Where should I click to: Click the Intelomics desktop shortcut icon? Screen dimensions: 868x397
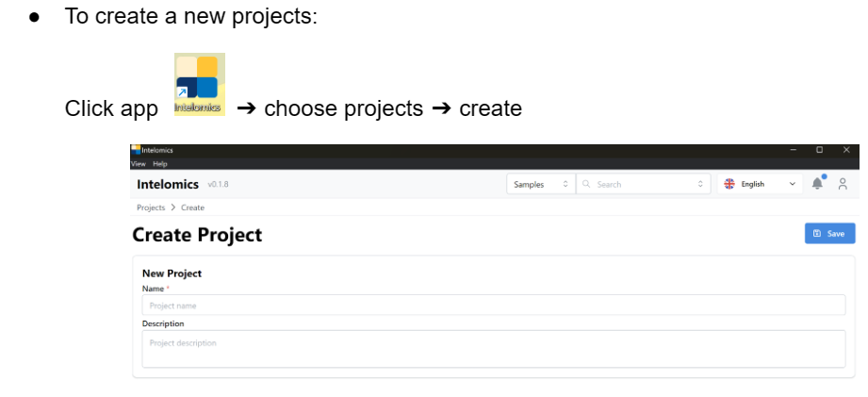[200, 85]
